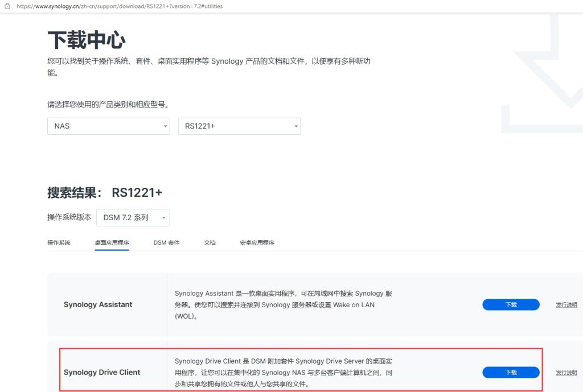583x392 pixels.
Task: Switch to the DSM 套件 tab
Action: (167, 242)
